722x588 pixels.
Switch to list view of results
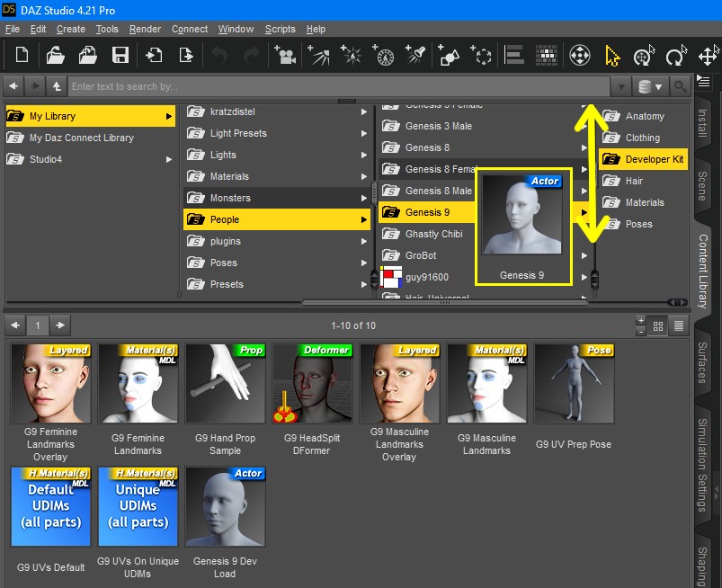click(679, 326)
